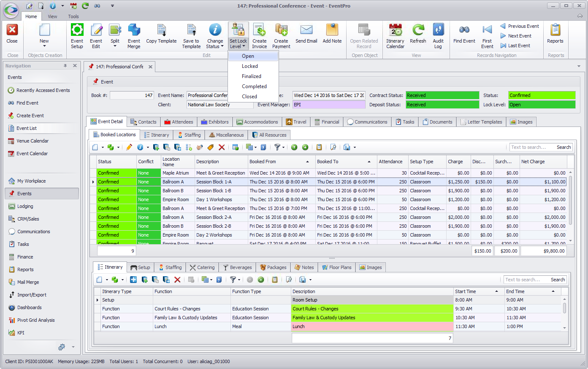Close the Professional Conference document tab
This screenshot has width=588, height=369.
click(x=150, y=67)
